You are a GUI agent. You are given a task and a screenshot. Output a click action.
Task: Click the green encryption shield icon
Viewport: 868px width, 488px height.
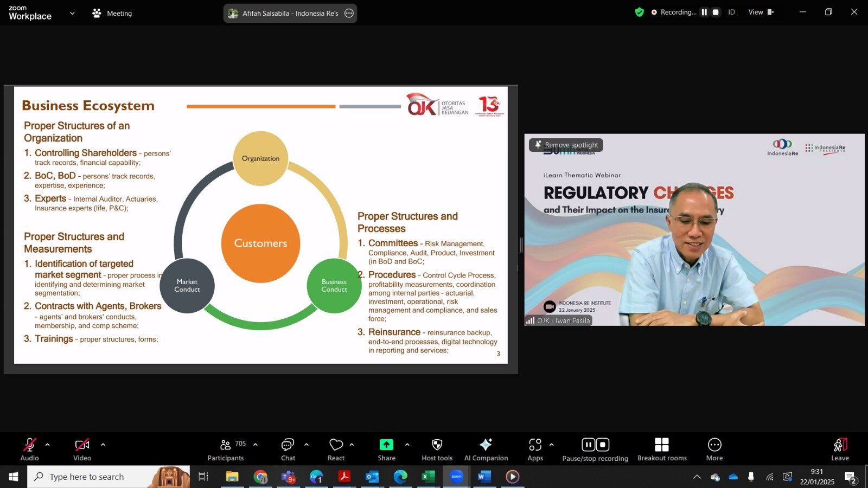[640, 12]
